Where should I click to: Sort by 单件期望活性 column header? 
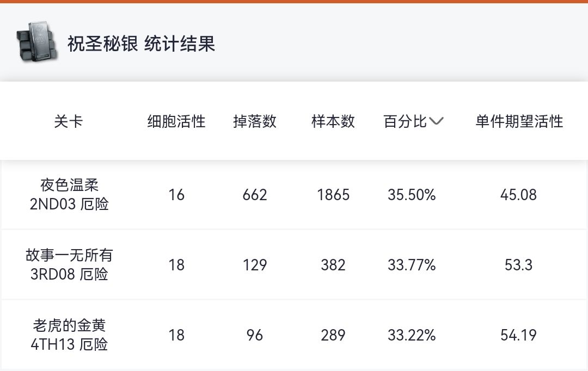pyautogui.click(x=519, y=121)
